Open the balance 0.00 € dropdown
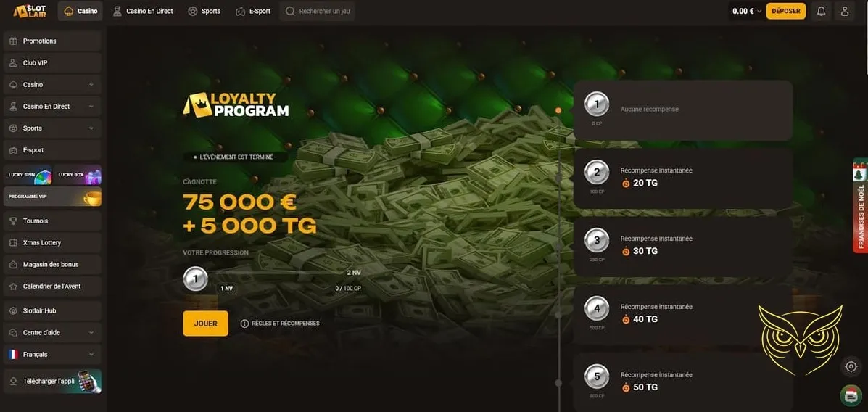868x412 pixels. pos(747,11)
